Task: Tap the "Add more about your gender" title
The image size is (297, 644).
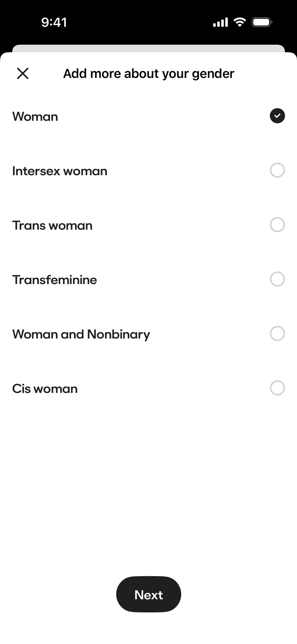Action: click(149, 73)
